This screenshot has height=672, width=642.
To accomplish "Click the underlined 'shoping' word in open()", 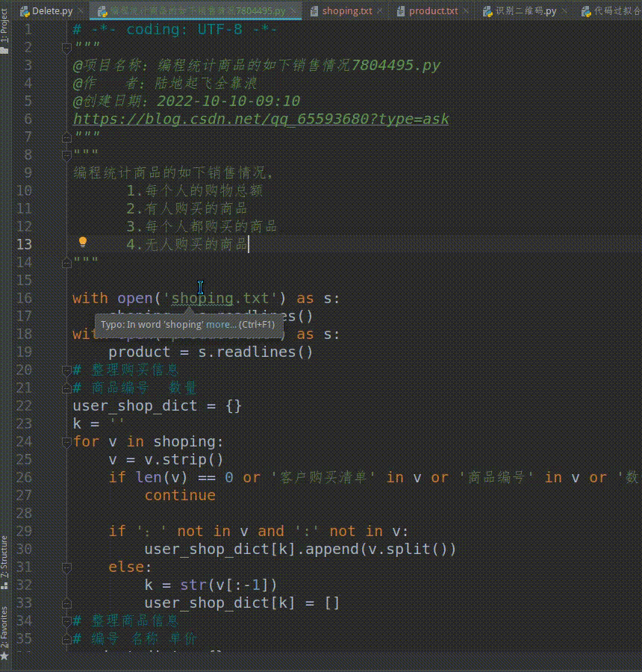I will click(x=202, y=298).
